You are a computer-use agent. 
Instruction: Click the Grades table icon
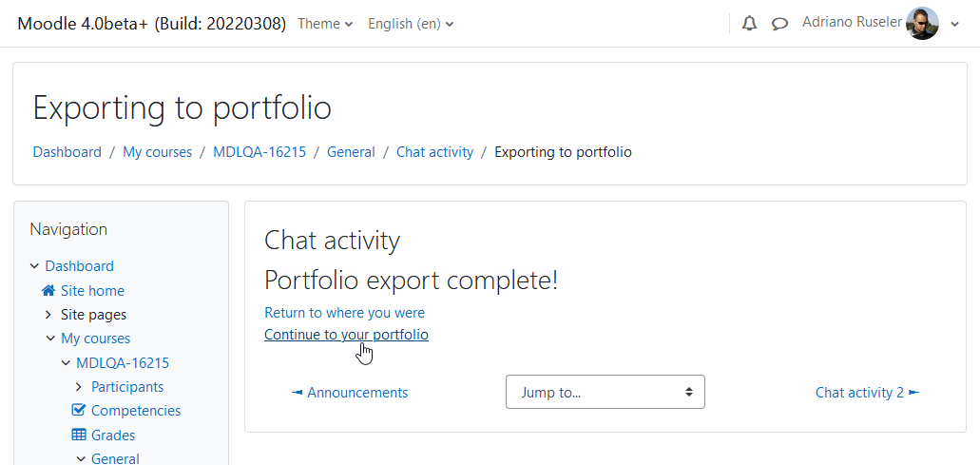(x=79, y=435)
